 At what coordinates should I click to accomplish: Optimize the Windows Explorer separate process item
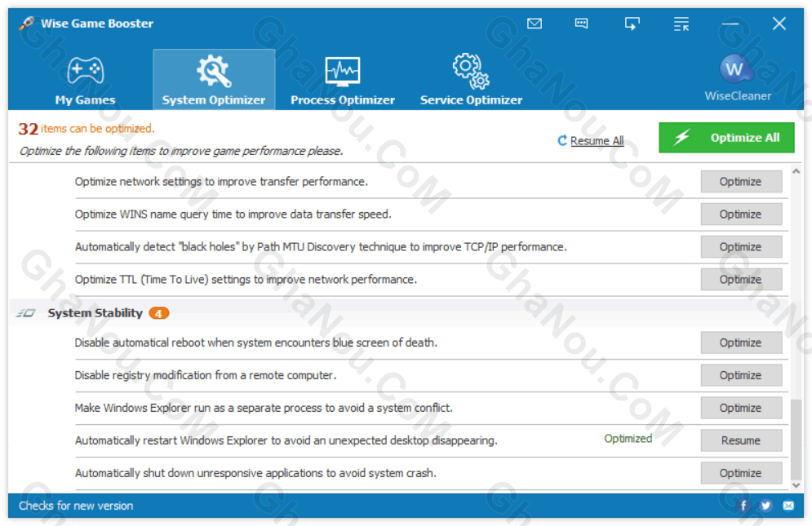pos(741,408)
